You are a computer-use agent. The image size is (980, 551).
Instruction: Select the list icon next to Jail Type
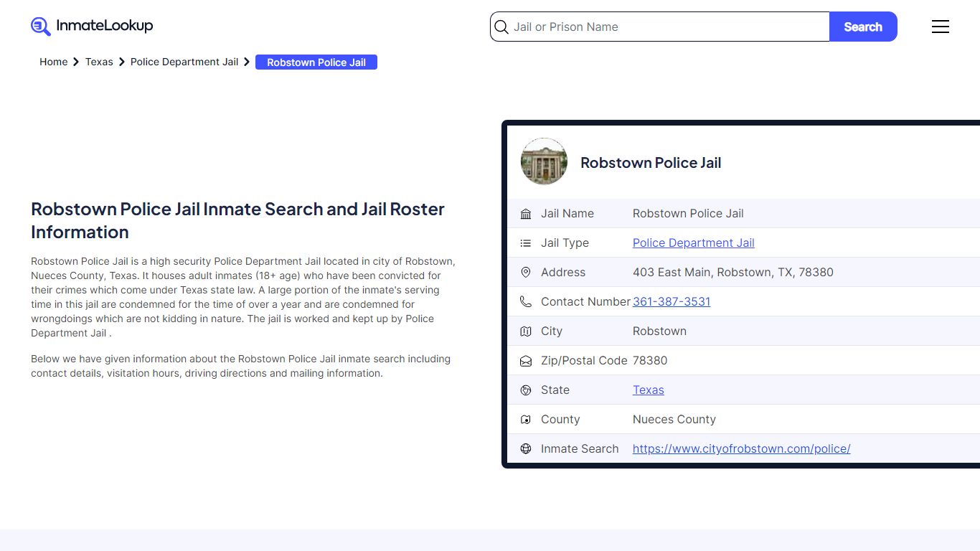coord(526,242)
